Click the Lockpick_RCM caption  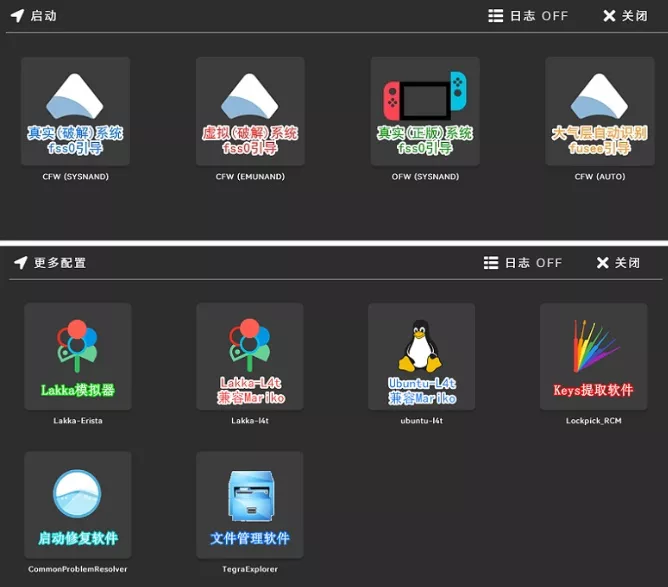click(593, 421)
